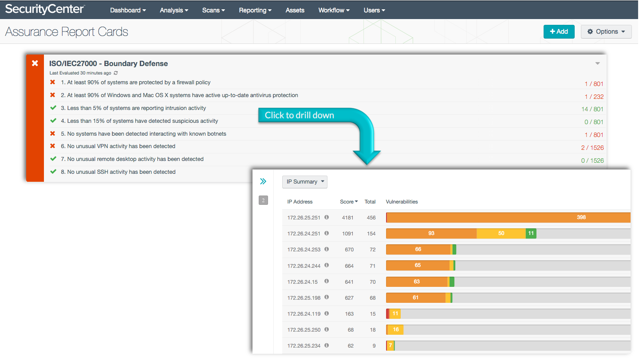Click the orange bar segment showing 66
Image resolution: width=639 pixels, height=364 pixels.
(x=418, y=249)
